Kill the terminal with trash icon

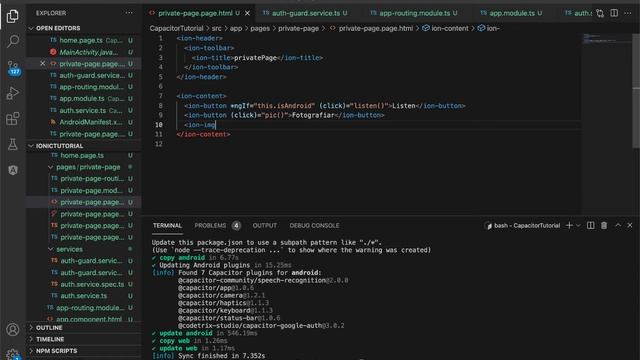pyautogui.click(x=604, y=225)
